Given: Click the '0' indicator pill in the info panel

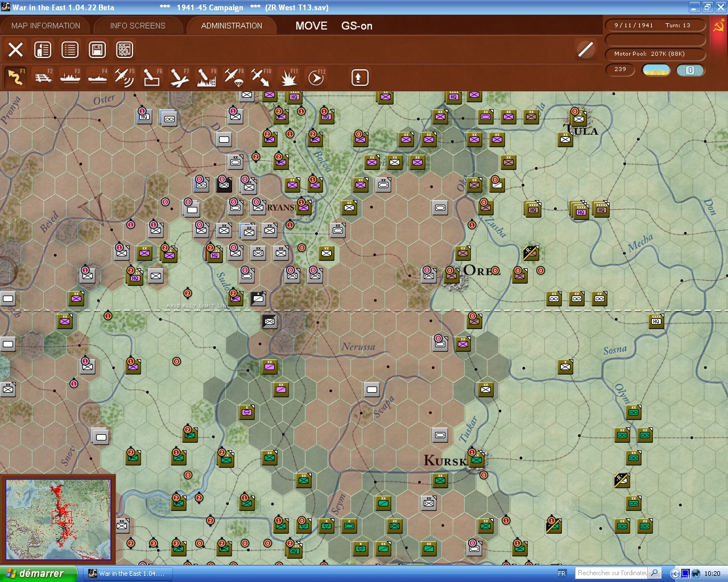Looking at the screenshot, I should pyautogui.click(x=690, y=70).
